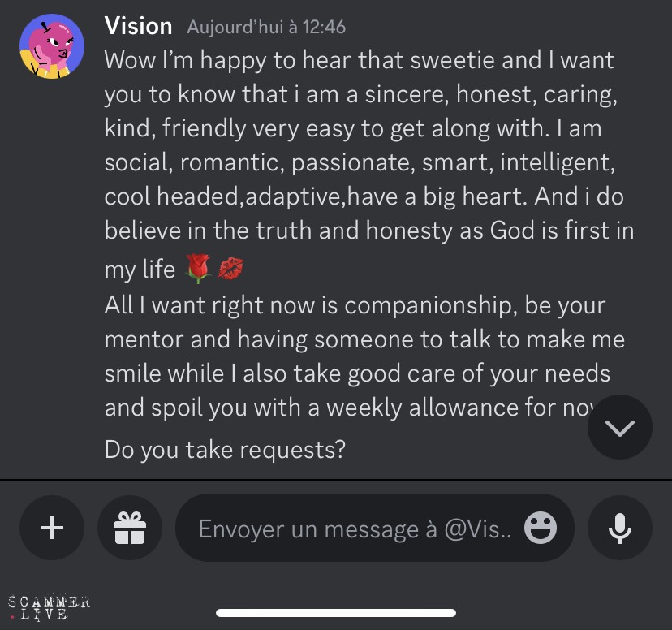Select the message 'Do you take requests?'

coord(225,449)
